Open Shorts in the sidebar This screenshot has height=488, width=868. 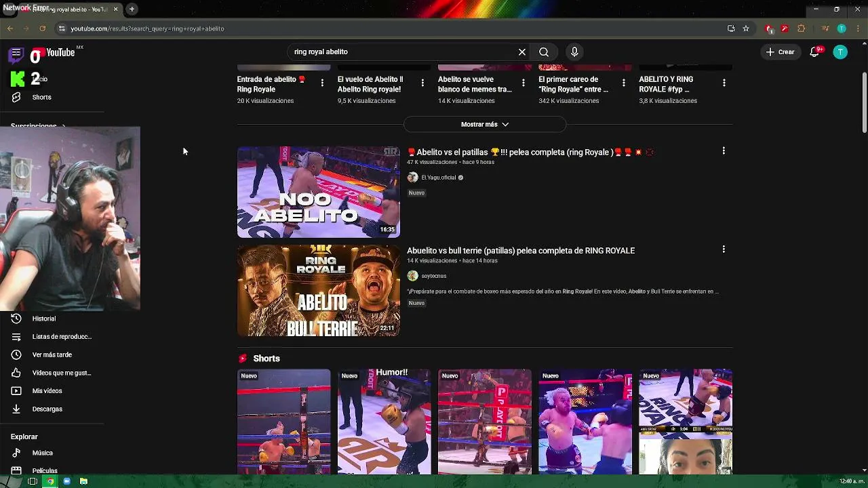click(41, 97)
